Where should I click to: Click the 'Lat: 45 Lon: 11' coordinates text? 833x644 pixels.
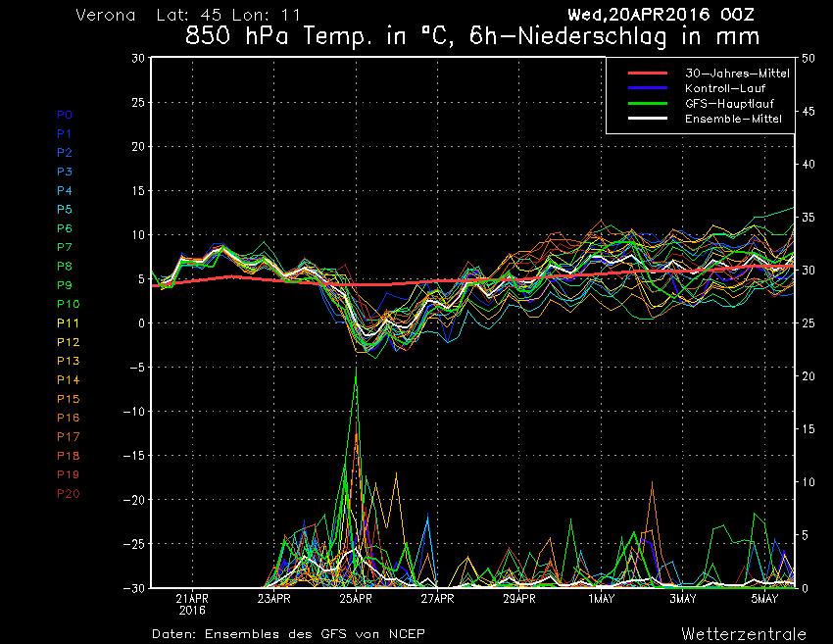[x=228, y=15]
